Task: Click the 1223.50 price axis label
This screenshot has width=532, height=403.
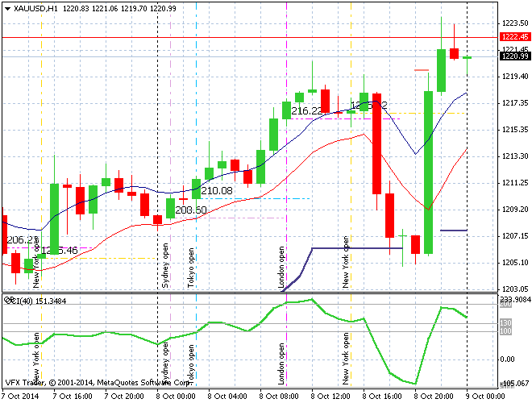Action: [x=515, y=23]
